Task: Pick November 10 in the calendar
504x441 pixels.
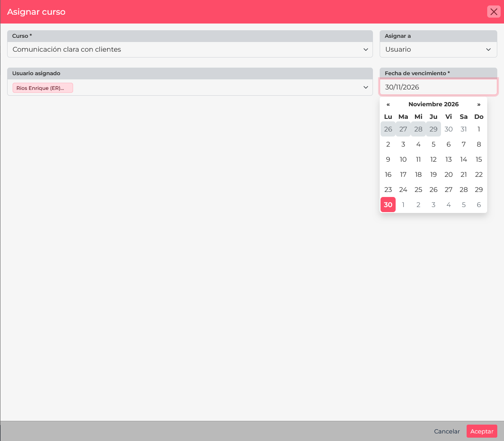Action: pyautogui.click(x=403, y=160)
